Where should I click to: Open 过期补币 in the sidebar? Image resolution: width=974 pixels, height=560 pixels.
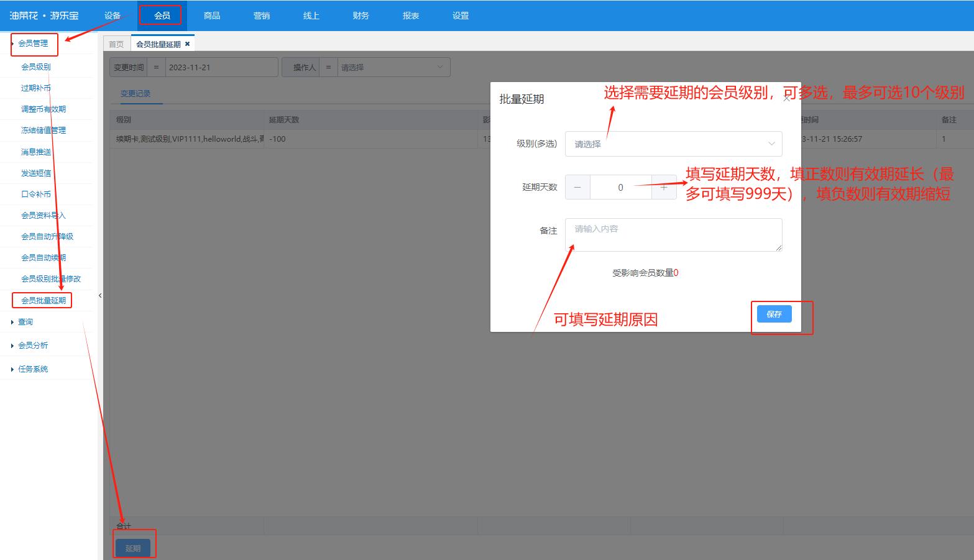click(36, 88)
